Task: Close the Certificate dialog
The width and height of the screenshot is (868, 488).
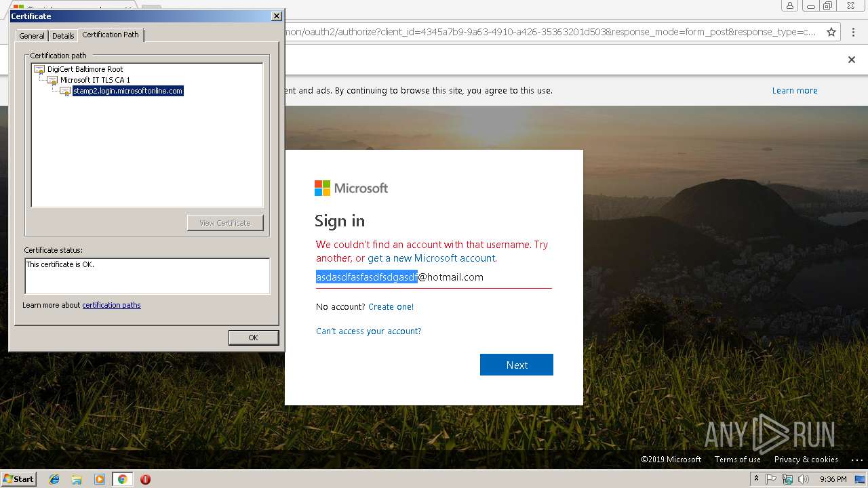Action: (x=276, y=16)
